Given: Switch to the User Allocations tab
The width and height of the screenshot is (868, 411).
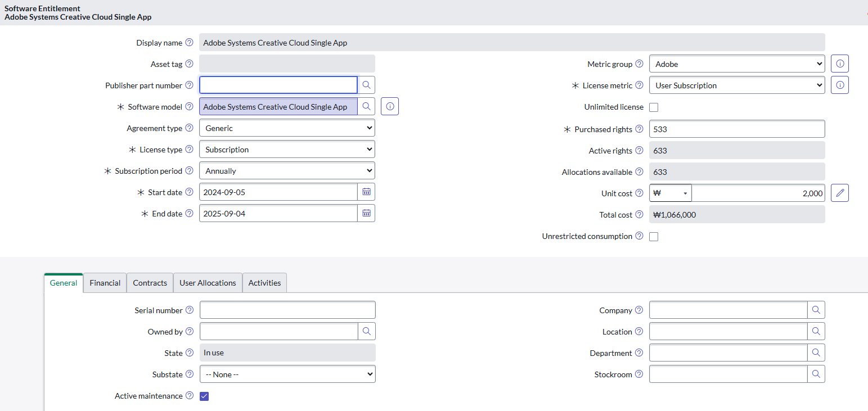Looking at the screenshot, I should click(x=208, y=283).
